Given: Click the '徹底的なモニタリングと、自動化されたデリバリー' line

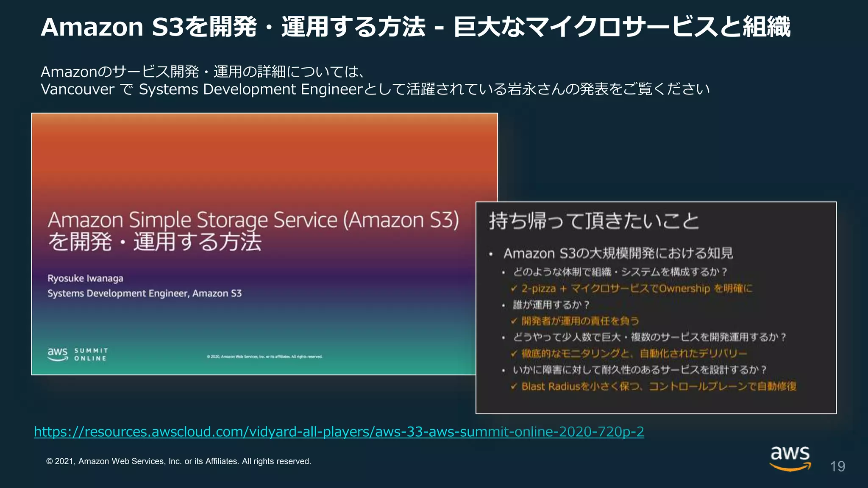Looking at the screenshot, I should coord(629,353).
